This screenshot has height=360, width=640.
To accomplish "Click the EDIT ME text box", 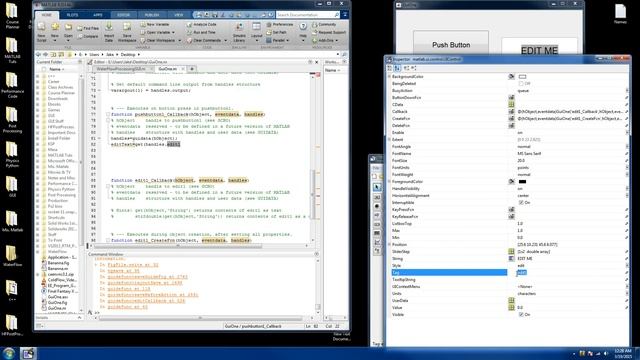I will pyautogui.click(x=539, y=47).
